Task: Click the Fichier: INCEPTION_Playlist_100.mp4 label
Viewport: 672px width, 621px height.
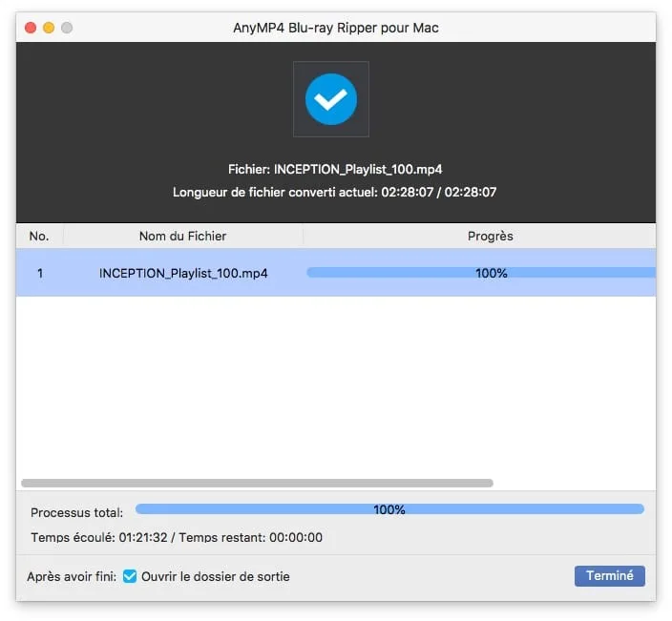Action: (335, 169)
